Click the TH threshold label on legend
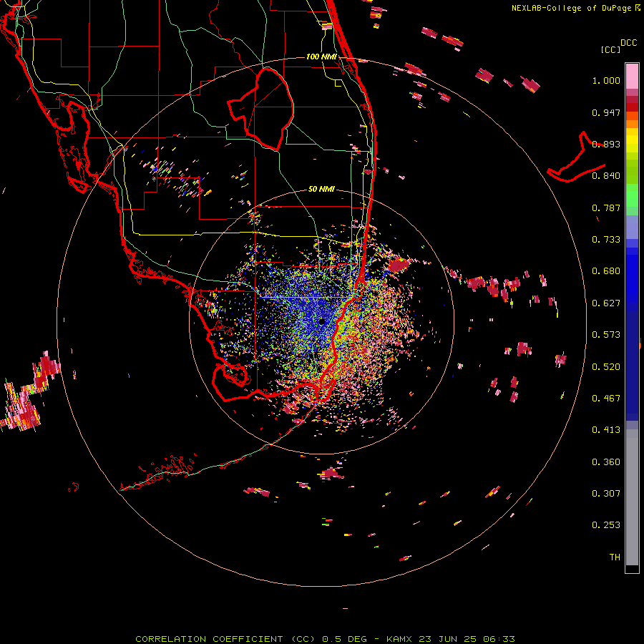 pos(615,557)
